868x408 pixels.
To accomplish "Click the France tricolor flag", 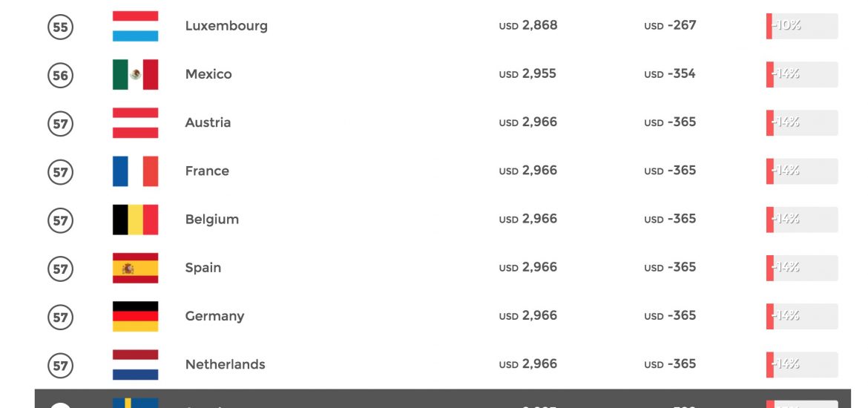I will click(135, 171).
